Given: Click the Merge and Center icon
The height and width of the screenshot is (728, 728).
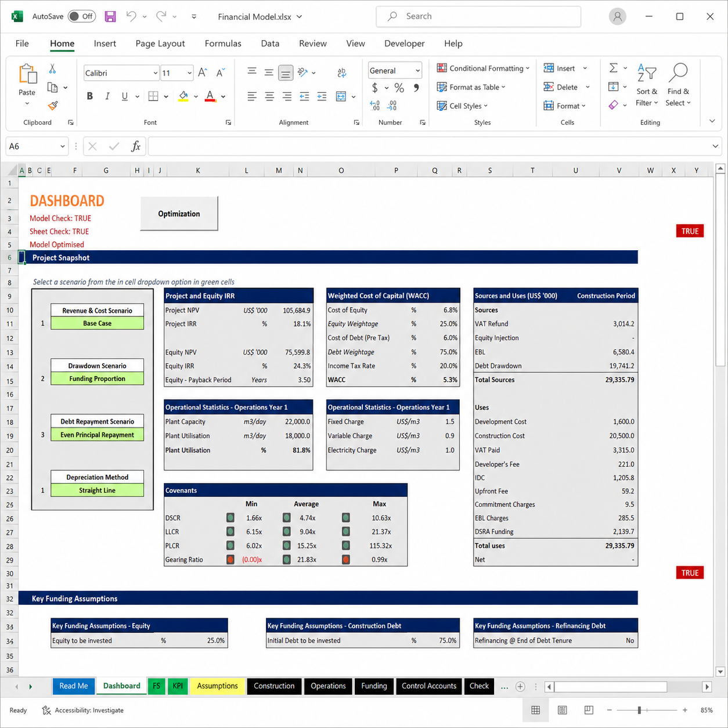Looking at the screenshot, I should [x=341, y=96].
